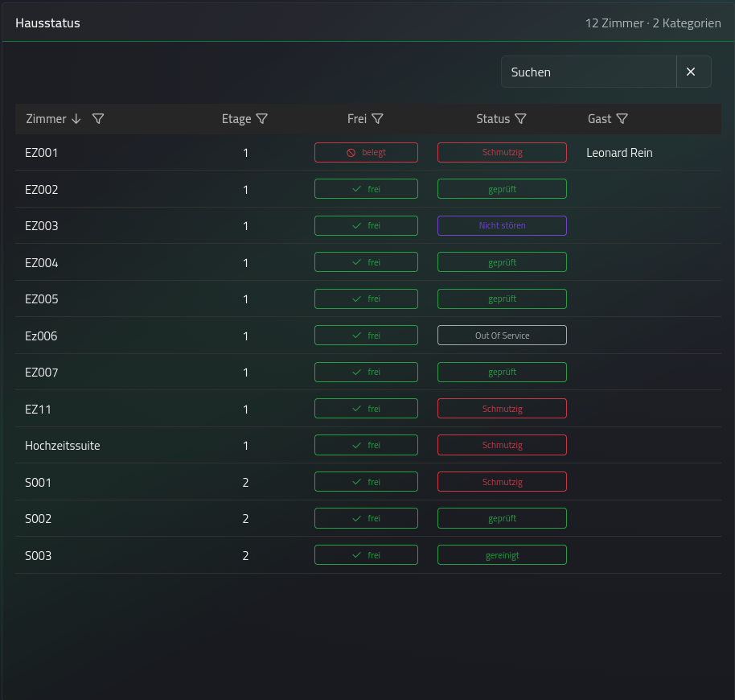Click the frei badge for EZ003
Viewport: 735px width, 700px height.
[366, 225]
